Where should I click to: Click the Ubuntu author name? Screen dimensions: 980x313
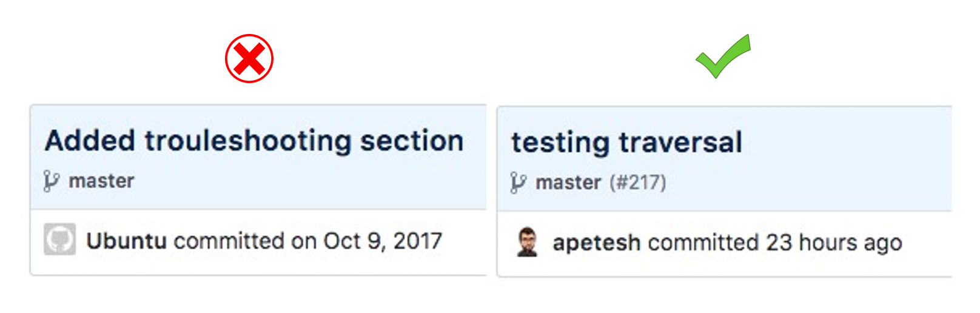(x=127, y=241)
